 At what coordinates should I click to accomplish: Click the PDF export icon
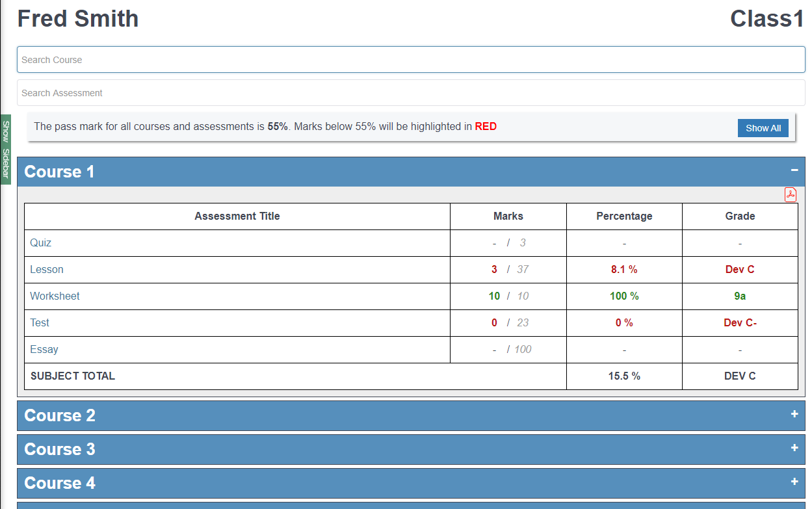(791, 194)
